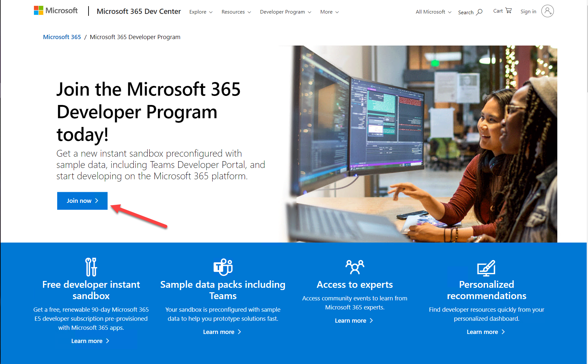588x364 pixels.
Task: Open the Microsoft 365 Dev Center link
Action: (x=139, y=11)
